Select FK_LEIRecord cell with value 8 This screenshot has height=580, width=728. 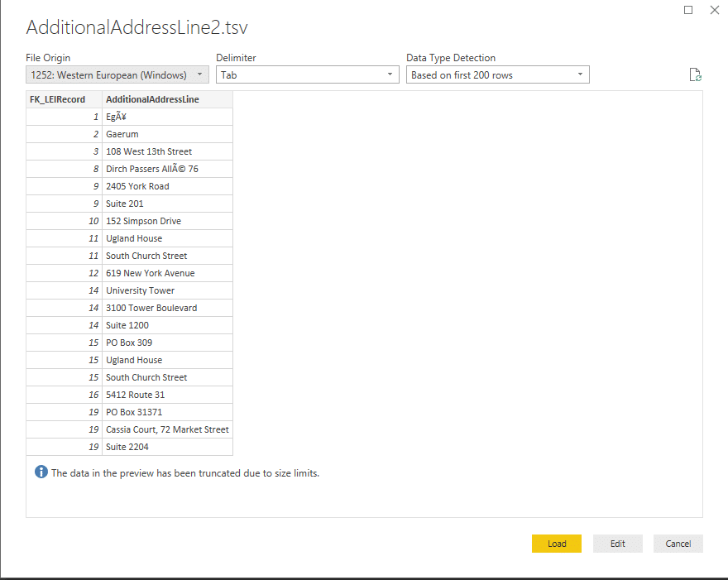(x=64, y=169)
